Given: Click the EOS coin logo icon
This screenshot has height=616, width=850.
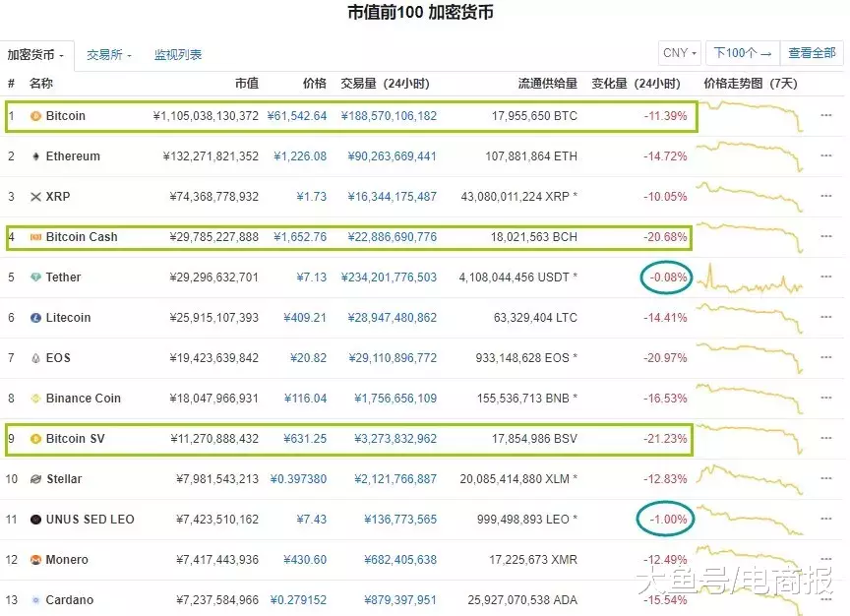Looking at the screenshot, I should pyautogui.click(x=35, y=358).
